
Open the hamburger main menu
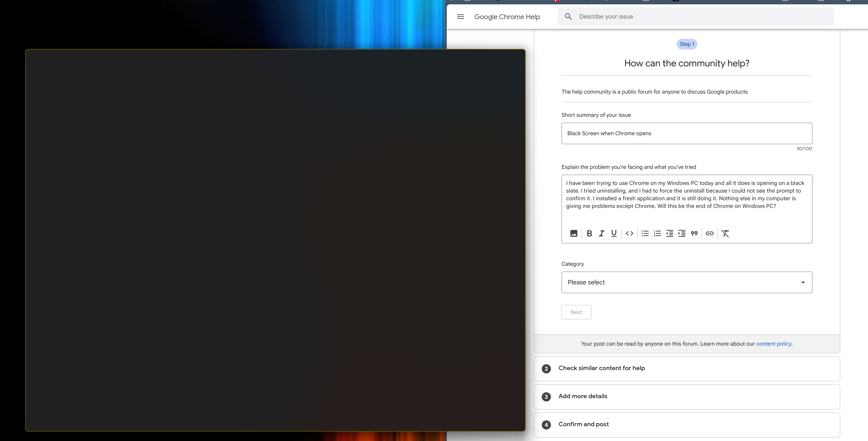click(460, 17)
